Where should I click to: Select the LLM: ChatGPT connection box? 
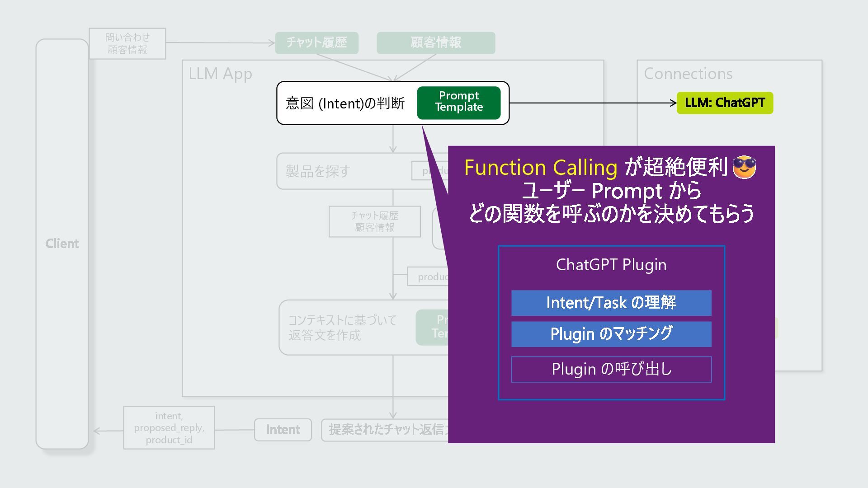(x=724, y=103)
